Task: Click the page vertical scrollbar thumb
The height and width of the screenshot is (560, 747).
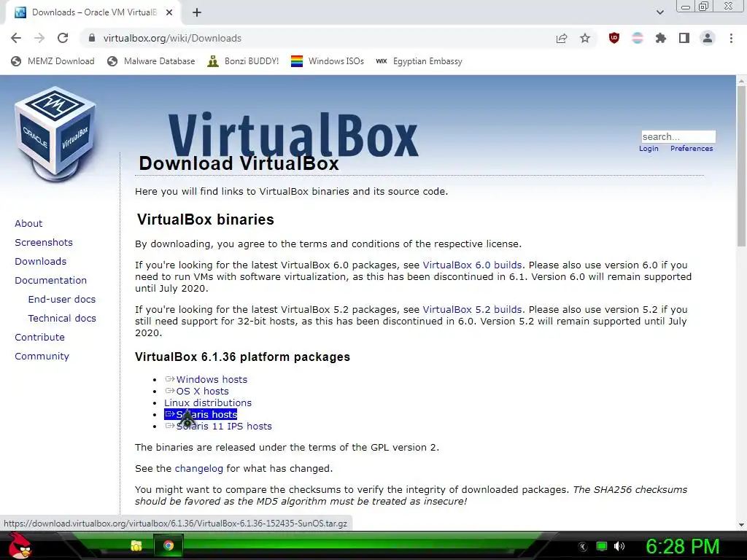Action: [x=741, y=166]
